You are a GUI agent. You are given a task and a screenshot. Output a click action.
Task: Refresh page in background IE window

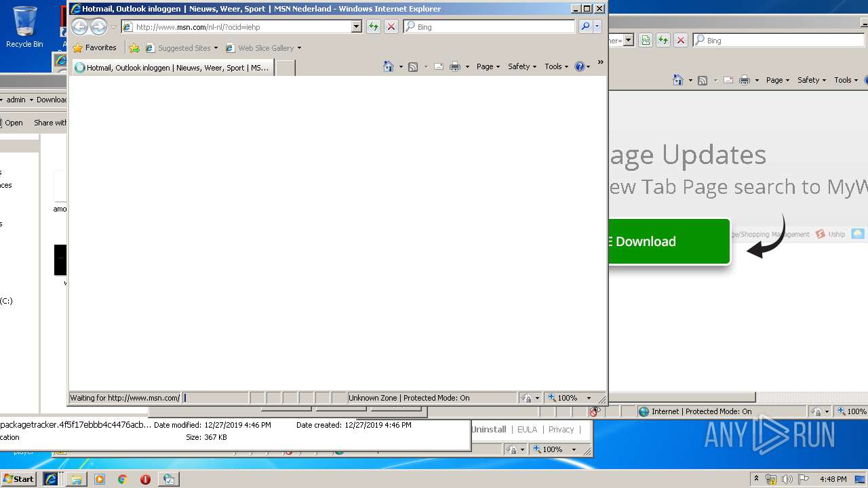point(663,40)
